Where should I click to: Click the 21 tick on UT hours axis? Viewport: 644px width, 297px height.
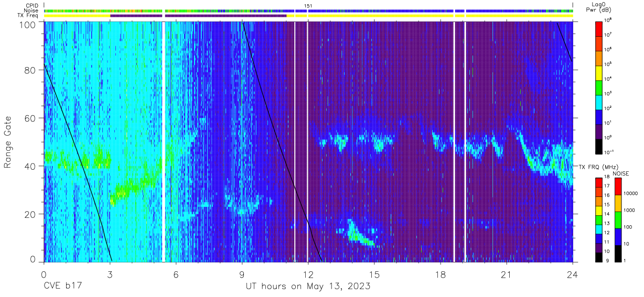pos(507,274)
